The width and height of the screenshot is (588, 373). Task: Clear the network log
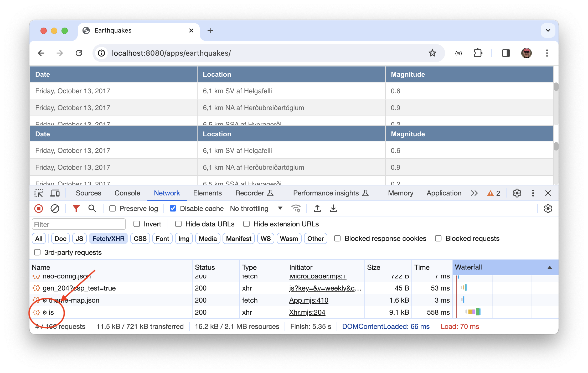tap(55, 209)
